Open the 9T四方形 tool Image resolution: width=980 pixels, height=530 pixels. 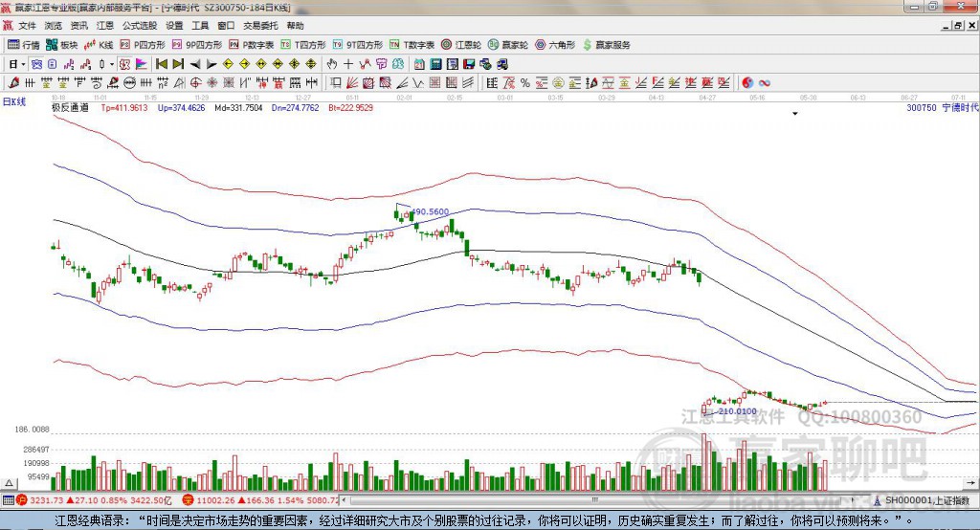tap(358, 44)
